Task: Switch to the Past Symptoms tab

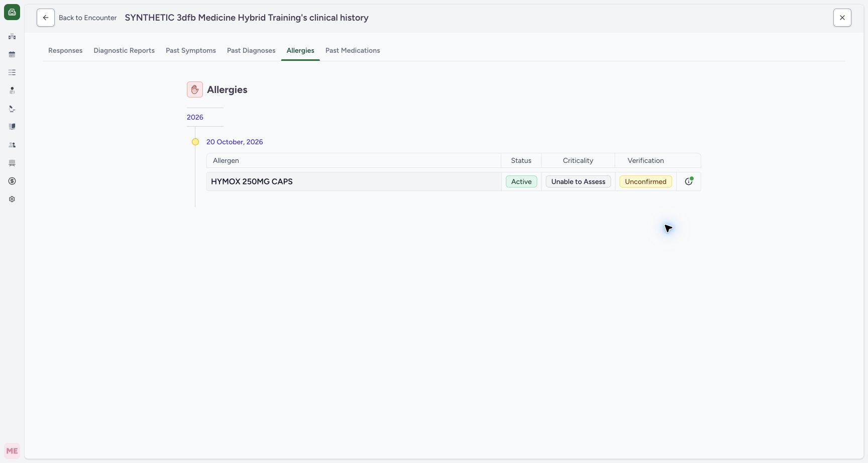Action: (x=191, y=50)
